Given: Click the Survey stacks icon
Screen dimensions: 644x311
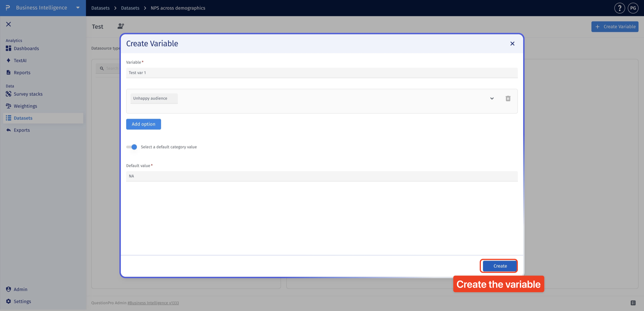Looking at the screenshot, I should tap(8, 94).
